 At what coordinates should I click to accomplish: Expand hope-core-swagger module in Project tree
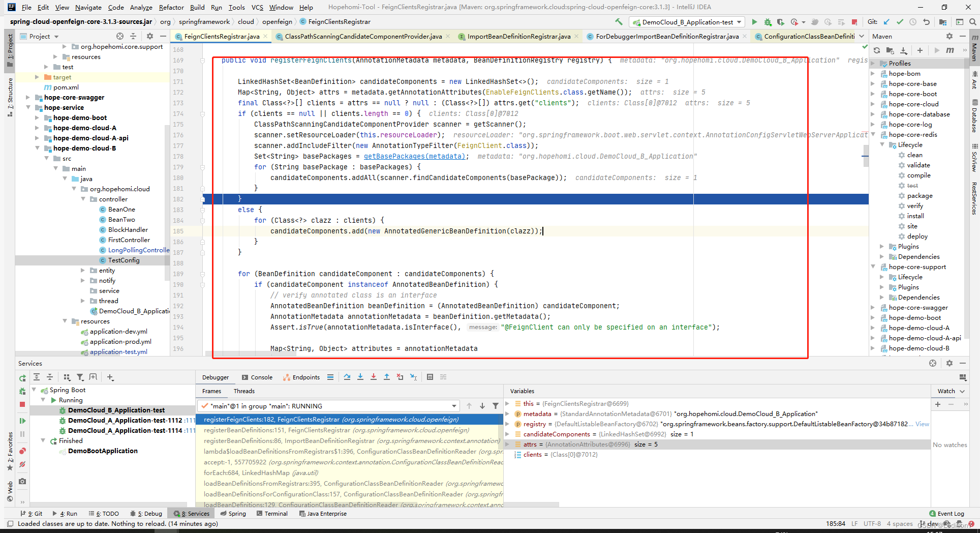[28, 97]
